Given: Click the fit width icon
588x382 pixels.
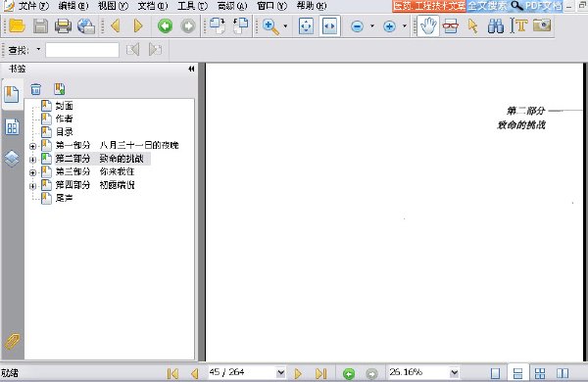Looking at the screenshot, I should point(329,26).
